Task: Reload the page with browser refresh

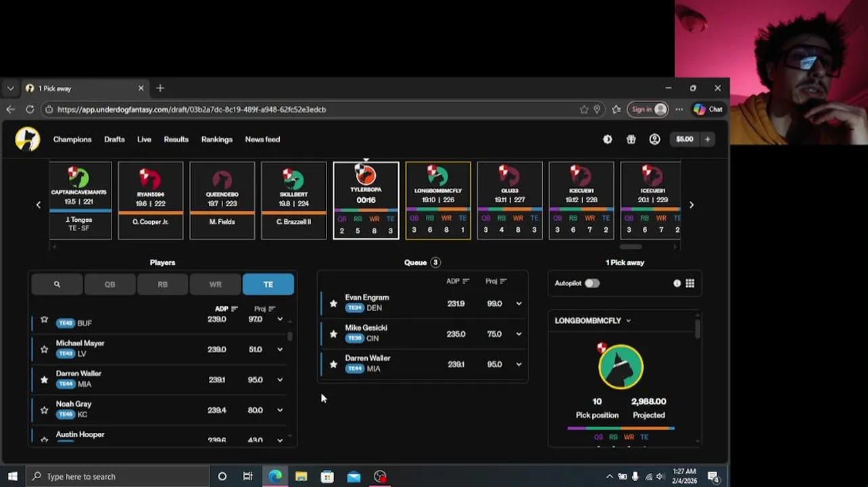Action: tap(30, 109)
